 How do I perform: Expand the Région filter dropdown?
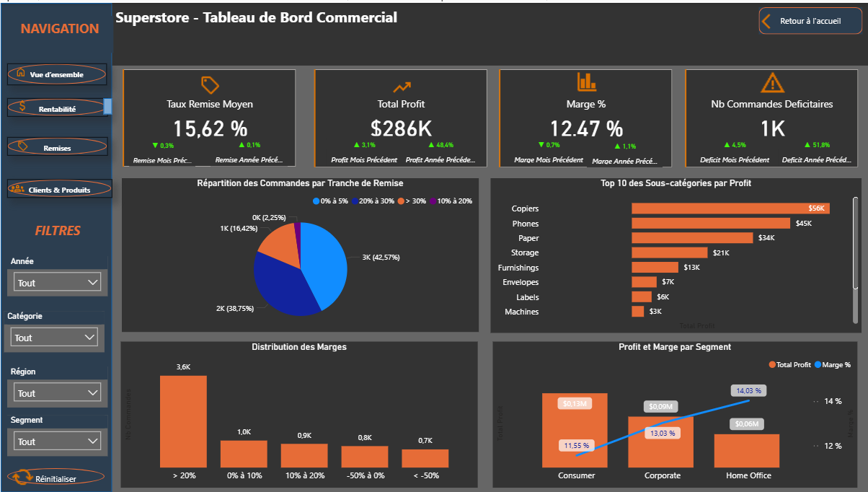coord(57,393)
